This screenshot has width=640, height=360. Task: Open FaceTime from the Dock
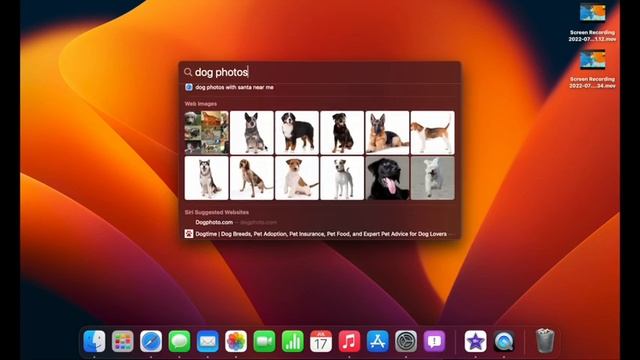pyautogui.click(x=264, y=341)
